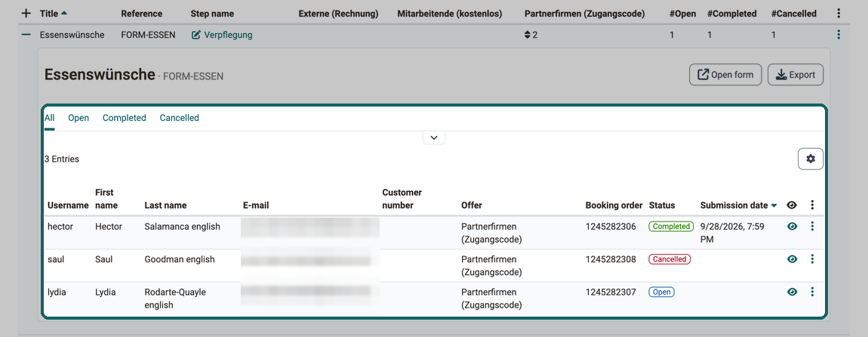Click the Open status badge in Lydia's row
Screen dimensions: 868x337
point(661,292)
